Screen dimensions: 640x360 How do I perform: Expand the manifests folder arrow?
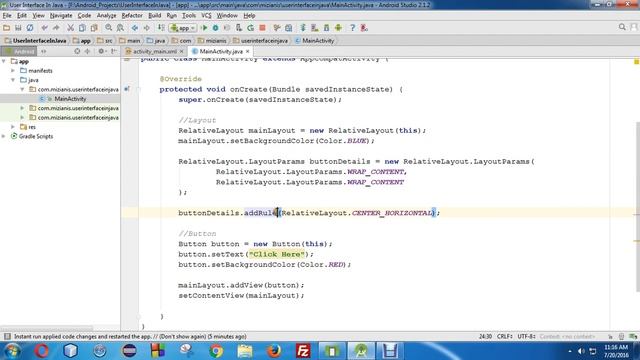click(13, 71)
